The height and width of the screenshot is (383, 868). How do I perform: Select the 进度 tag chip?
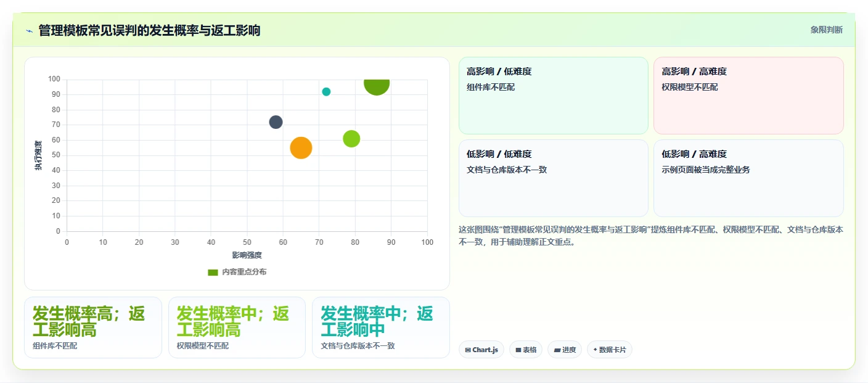tap(565, 350)
